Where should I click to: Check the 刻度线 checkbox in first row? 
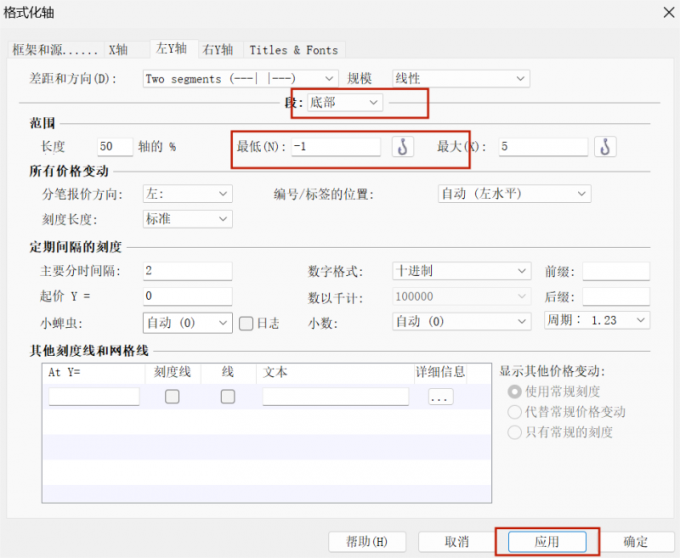pos(172,396)
